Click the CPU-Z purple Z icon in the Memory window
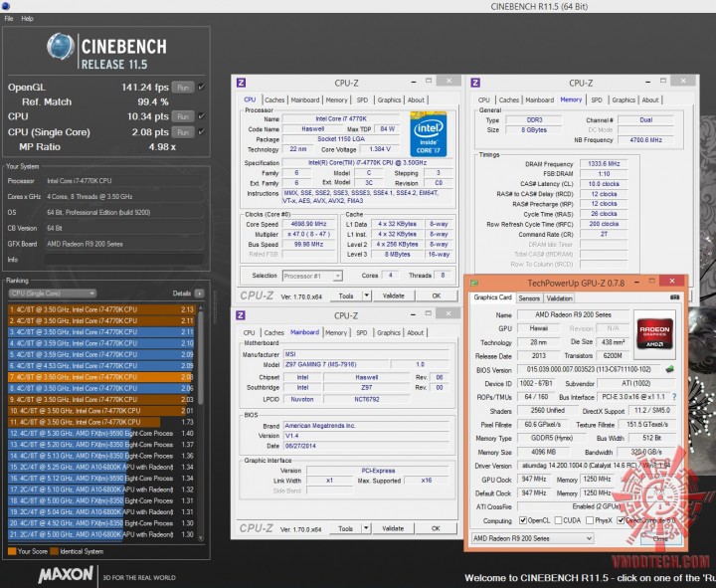716x588 pixels. tap(475, 83)
